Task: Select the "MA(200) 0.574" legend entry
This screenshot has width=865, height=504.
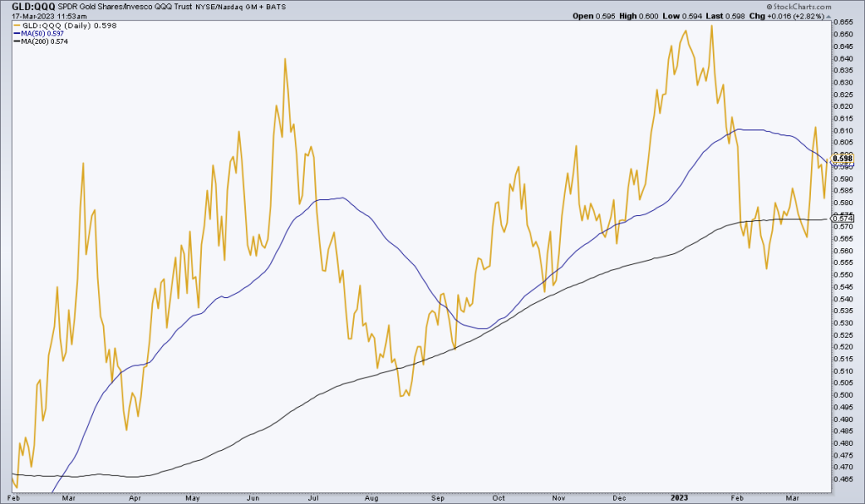Action: pos(44,41)
